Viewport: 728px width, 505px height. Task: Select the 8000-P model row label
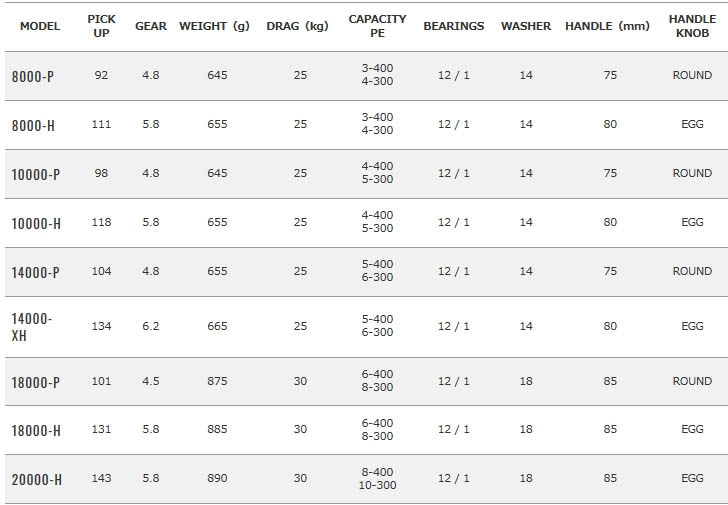point(32,76)
